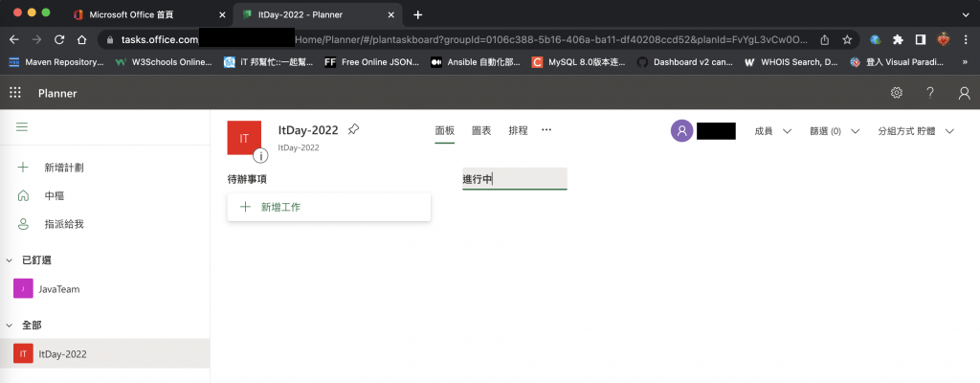980x383 pixels.
Task: Open the 中樞 hub page
Action: 55,196
